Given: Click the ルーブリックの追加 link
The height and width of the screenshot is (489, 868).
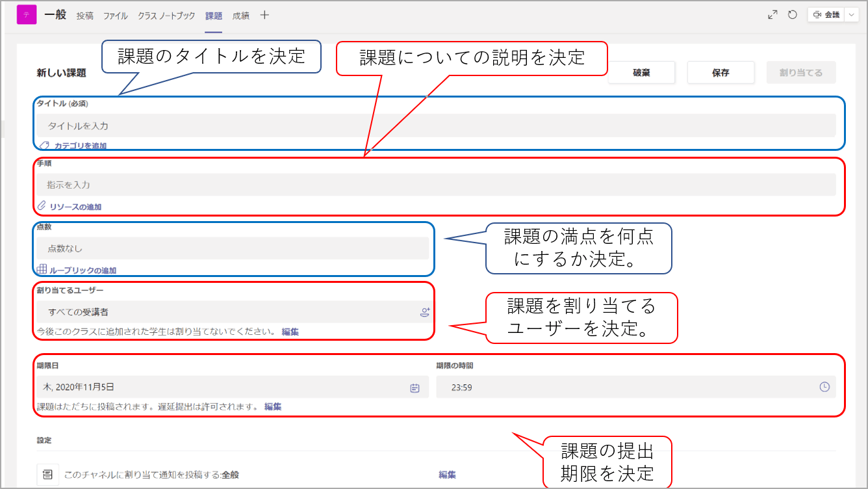Looking at the screenshot, I should tap(83, 270).
